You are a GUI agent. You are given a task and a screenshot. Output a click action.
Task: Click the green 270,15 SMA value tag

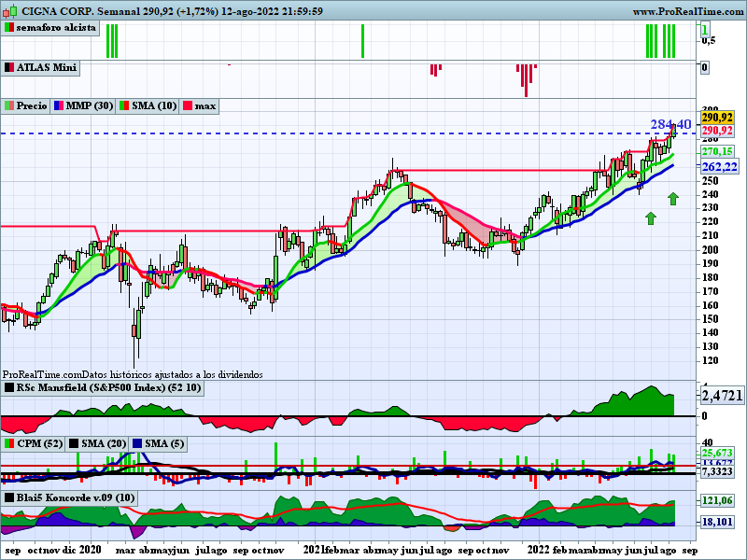(x=717, y=152)
